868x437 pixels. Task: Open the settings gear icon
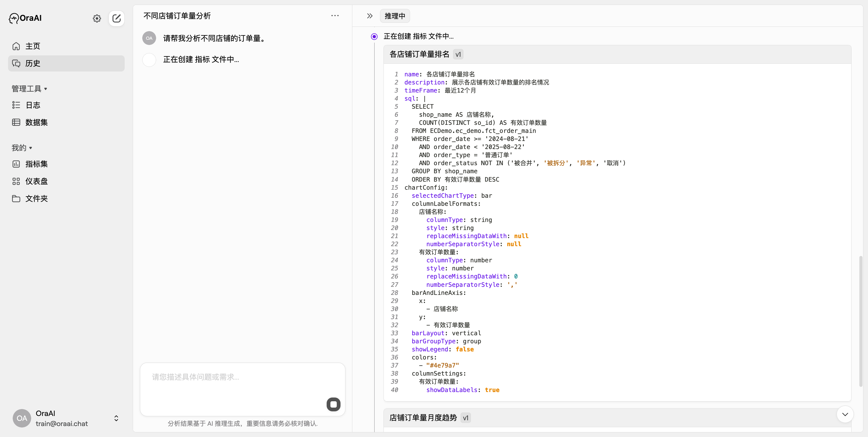97,18
